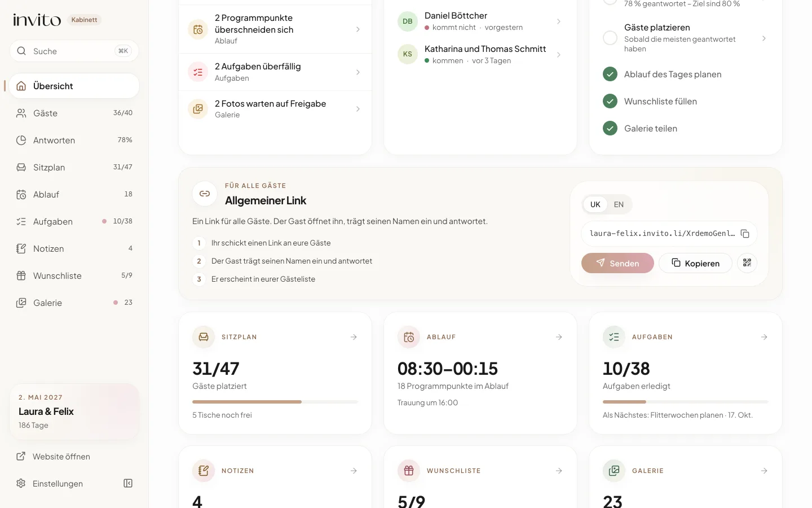
Task: Open Daniel Böttcher's response chevron
Action: click(559, 21)
